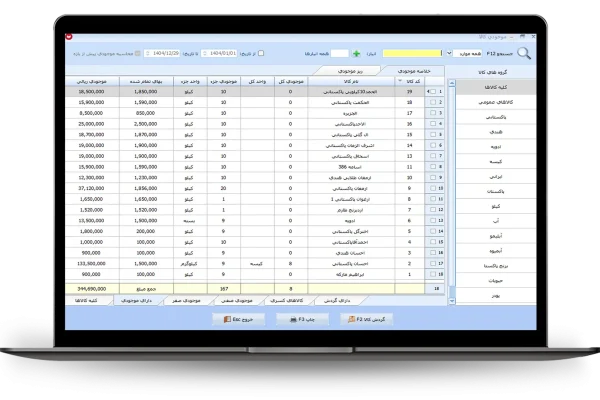This screenshot has height=400, width=600.
Task: Click the printer icon on F3 button
Action: (x=293, y=319)
